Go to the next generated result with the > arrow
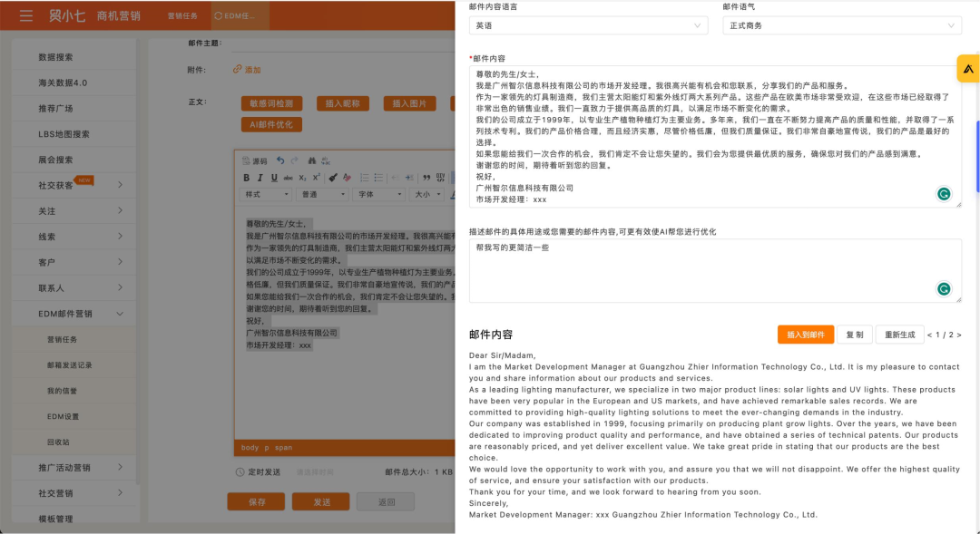980x534 pixels. [x=959, y=335]
